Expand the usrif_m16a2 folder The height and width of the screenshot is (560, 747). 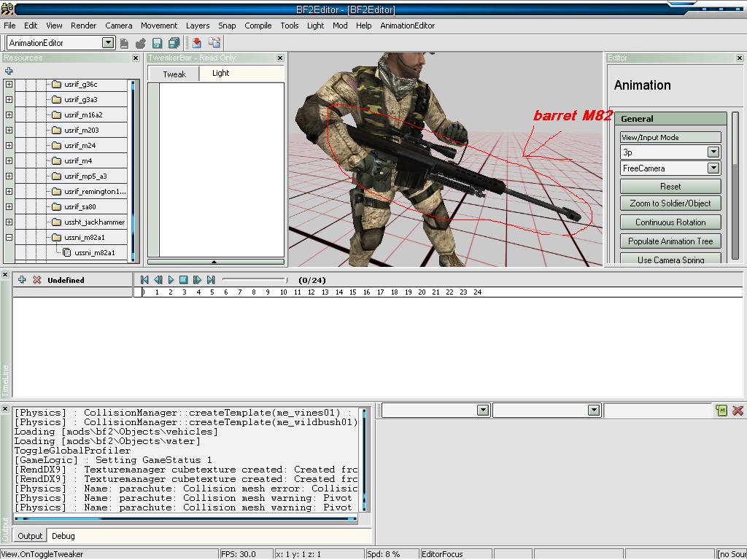coord(9,114)
